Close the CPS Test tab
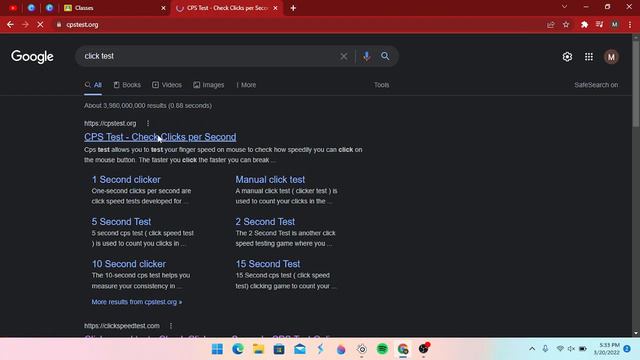The image size is (640, 360). pyautogui.click(x=276, y=8)
